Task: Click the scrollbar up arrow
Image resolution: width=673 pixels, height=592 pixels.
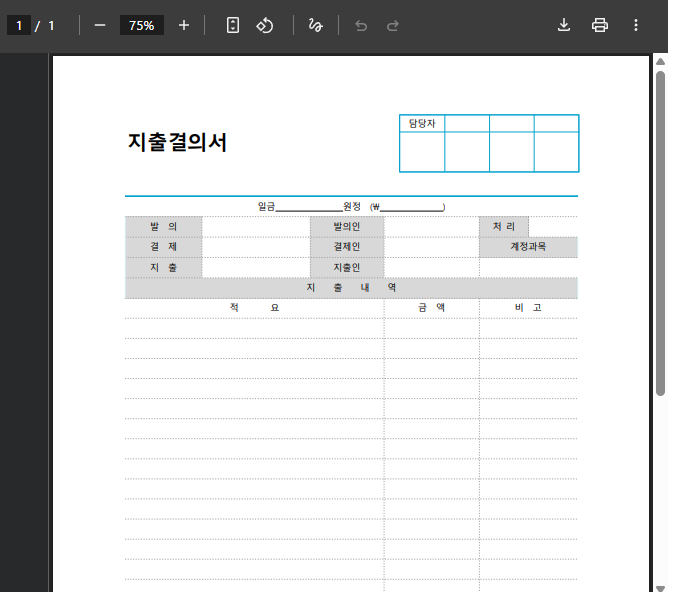Action: click(x=661, y=61)
